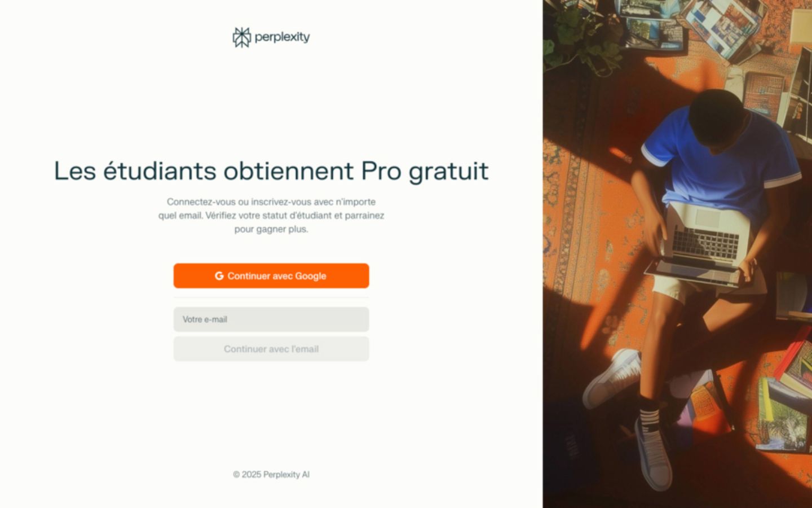812x508 pixels.
Task: Click the Google G icon
Action: tap(219, 276)
